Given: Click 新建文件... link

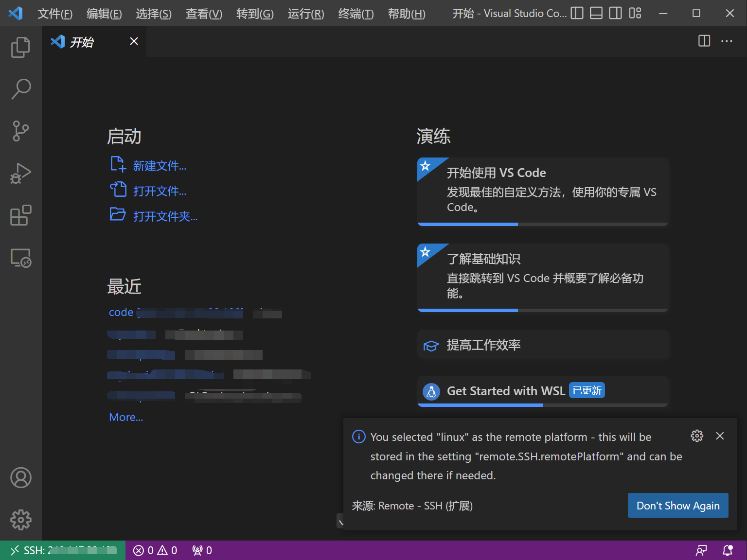Looking at the screenshot, I should click(x=160, y=166).
